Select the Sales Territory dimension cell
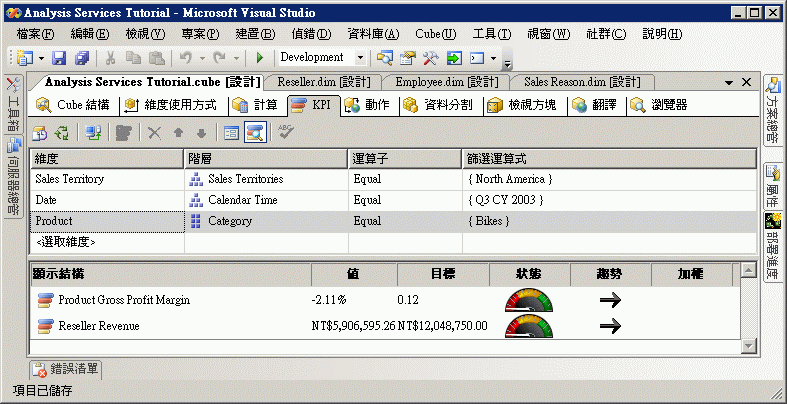This screenshot has height=404, width=787. [107, 179]
